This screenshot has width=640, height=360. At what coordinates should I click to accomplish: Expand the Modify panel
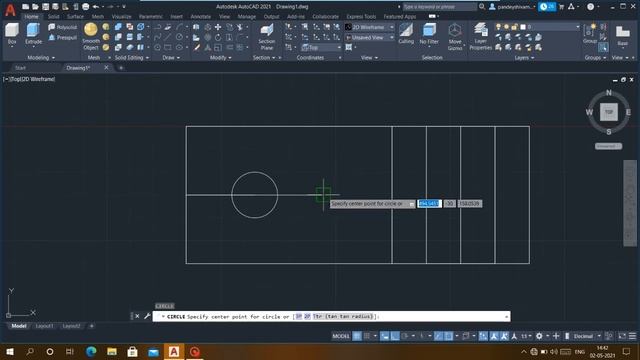click(221, 58)
